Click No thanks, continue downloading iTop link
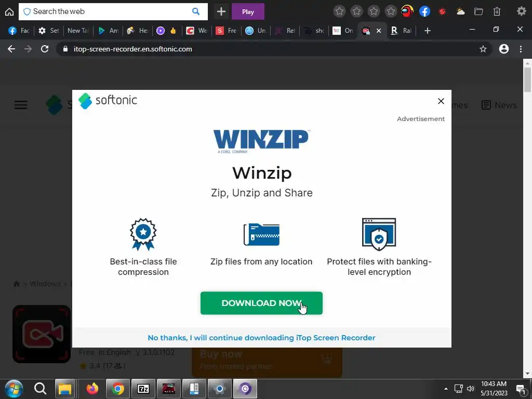 click(261, 338)
